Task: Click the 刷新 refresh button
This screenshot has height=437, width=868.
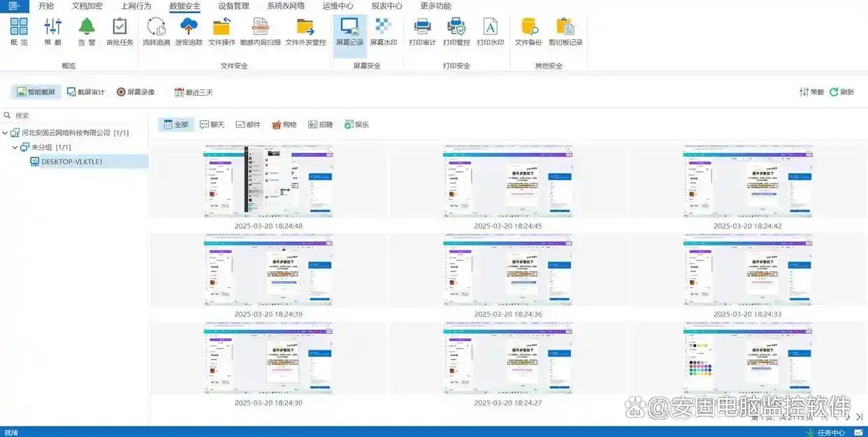Action: click(x=842, y=92)
